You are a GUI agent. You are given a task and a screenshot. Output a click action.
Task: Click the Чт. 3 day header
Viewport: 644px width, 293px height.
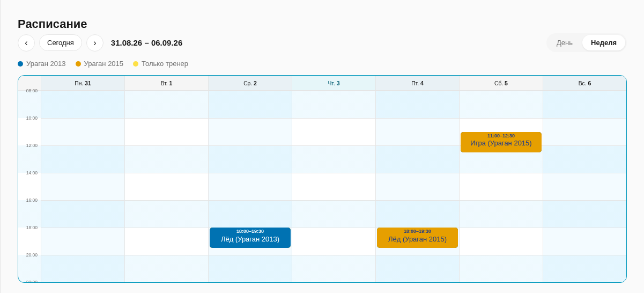tap(334, 83)
